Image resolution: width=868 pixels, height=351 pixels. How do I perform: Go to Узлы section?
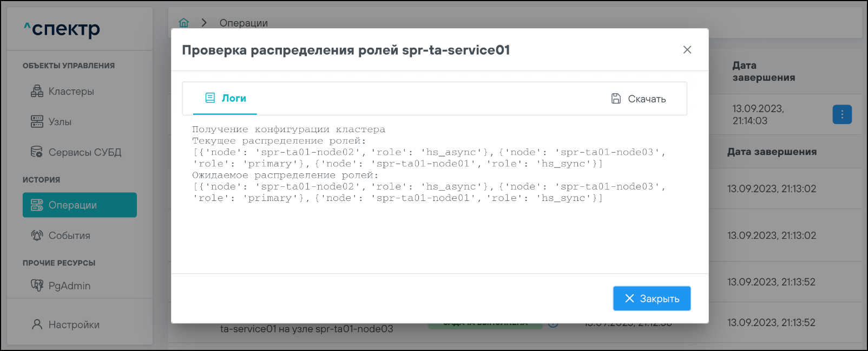[60, 122]
